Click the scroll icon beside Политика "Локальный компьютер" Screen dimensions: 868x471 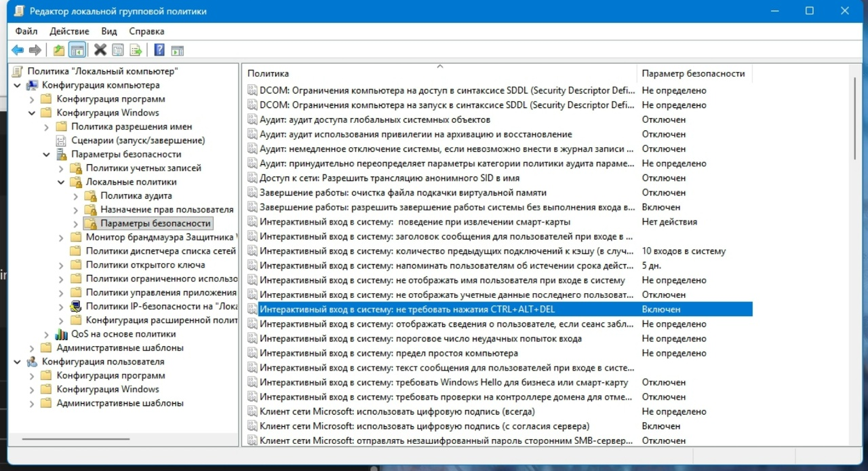point(18,71)
